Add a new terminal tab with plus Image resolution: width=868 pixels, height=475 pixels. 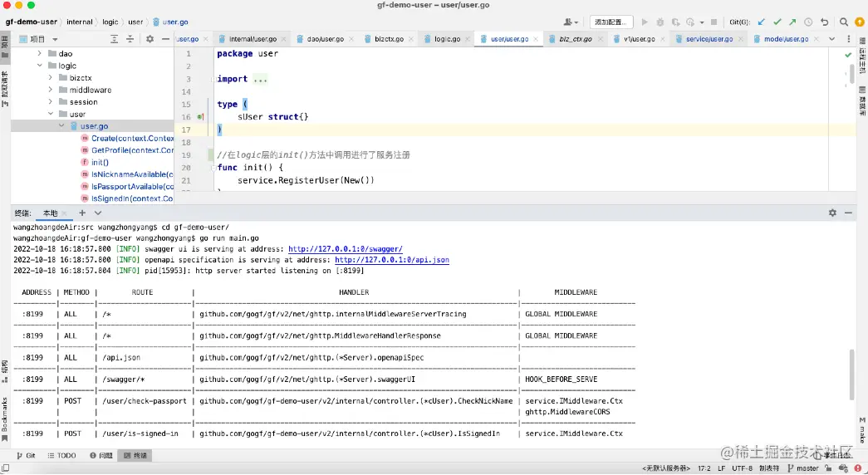pos(82,213)
